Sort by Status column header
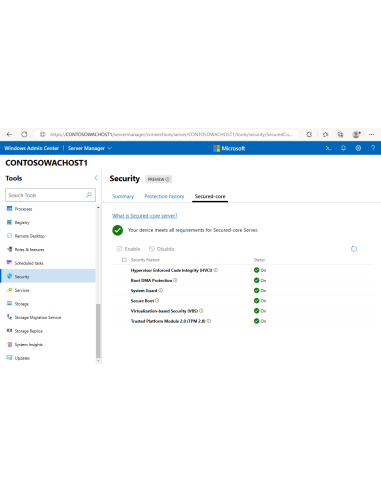This screenshot has height=492, width=381. coord(259,260)
